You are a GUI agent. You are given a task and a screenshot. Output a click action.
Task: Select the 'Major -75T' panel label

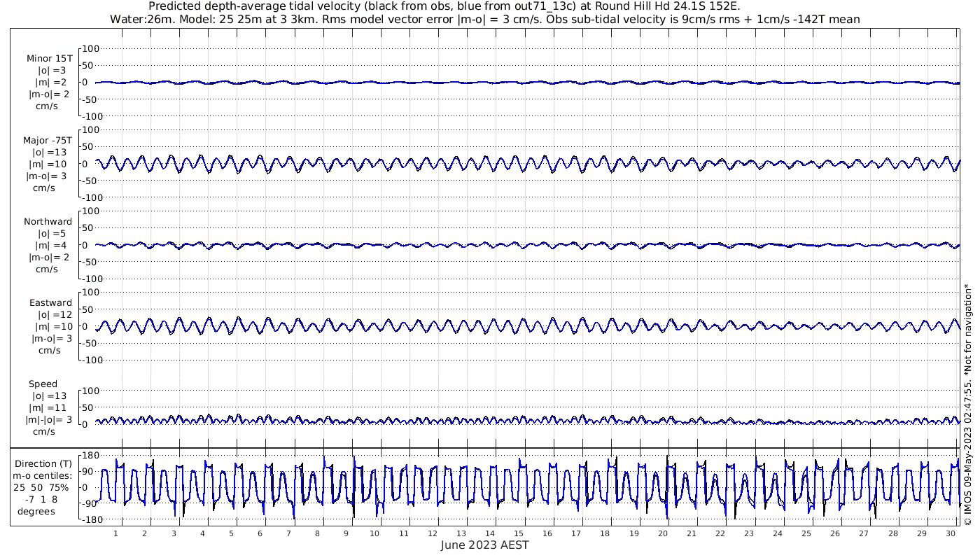point(48,140)
